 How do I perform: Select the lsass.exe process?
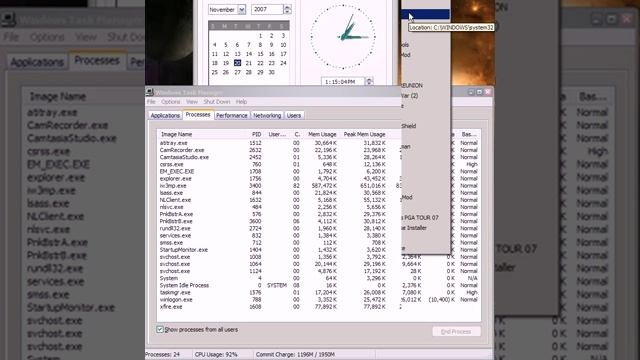tap(318, 193)
